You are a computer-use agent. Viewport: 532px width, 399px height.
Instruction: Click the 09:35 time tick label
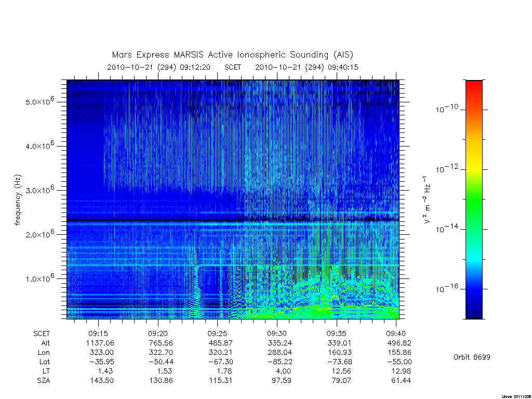(x=337, y=334)
